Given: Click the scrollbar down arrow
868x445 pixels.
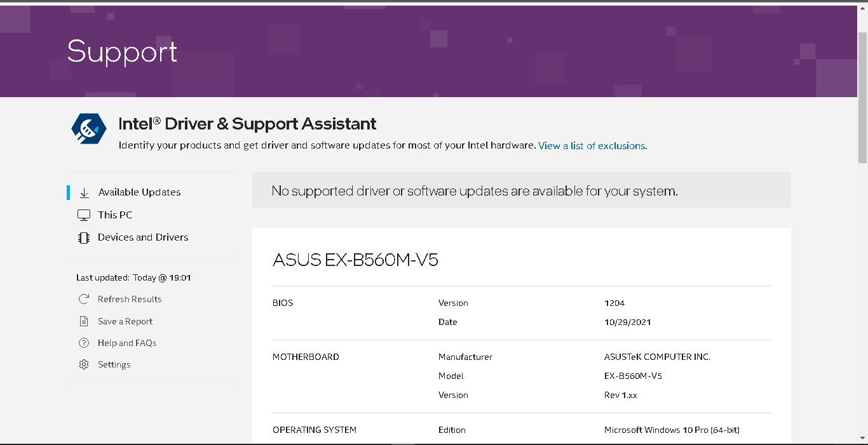Looking at the screenshot, I should (863, 439).
